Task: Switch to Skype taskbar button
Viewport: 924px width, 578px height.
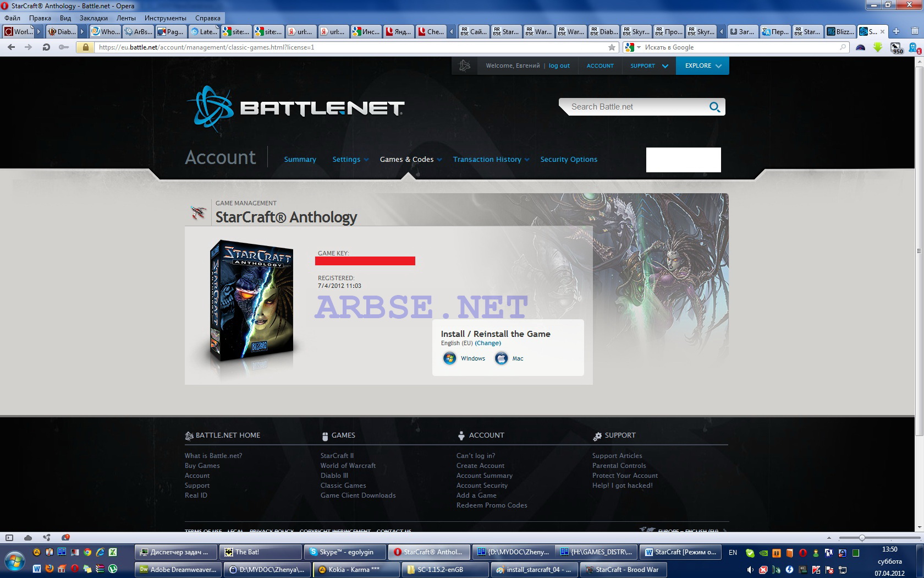Action: click(345, 552)
